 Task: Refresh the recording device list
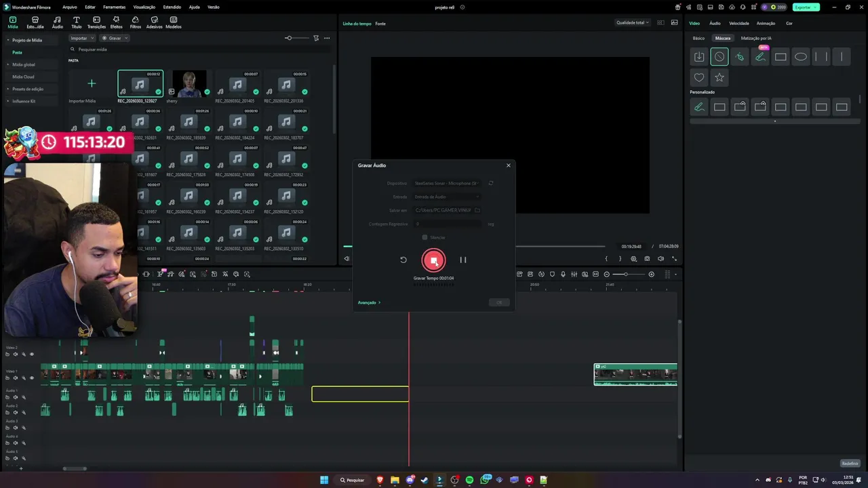point(490,183)
